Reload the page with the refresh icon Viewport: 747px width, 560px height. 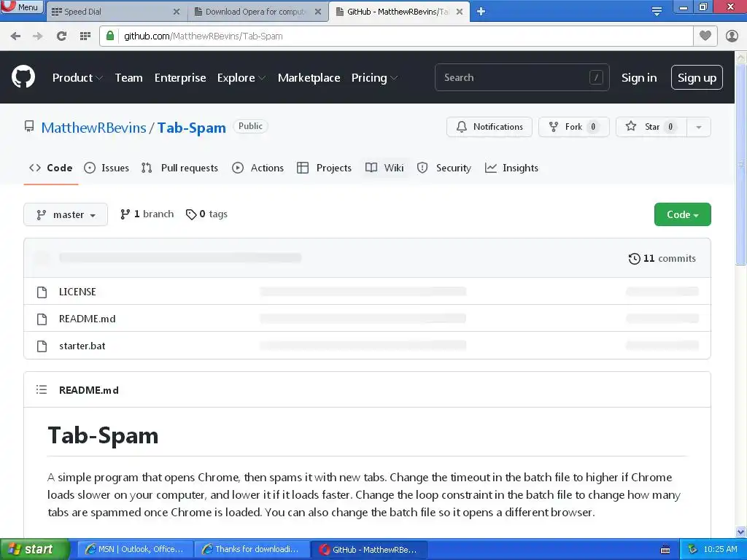tap(61, 36)
